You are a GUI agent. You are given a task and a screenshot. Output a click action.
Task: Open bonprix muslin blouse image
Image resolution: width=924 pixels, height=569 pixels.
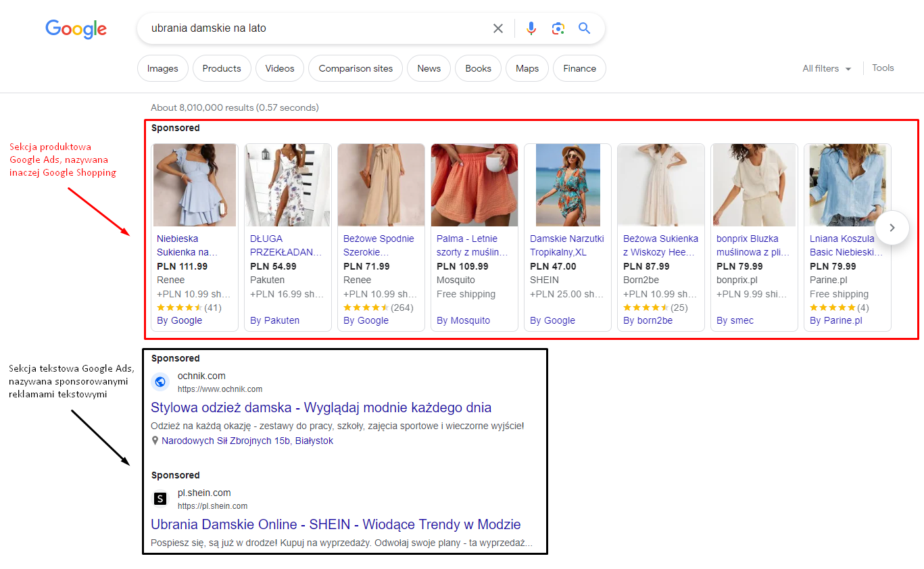coord(754,185)
